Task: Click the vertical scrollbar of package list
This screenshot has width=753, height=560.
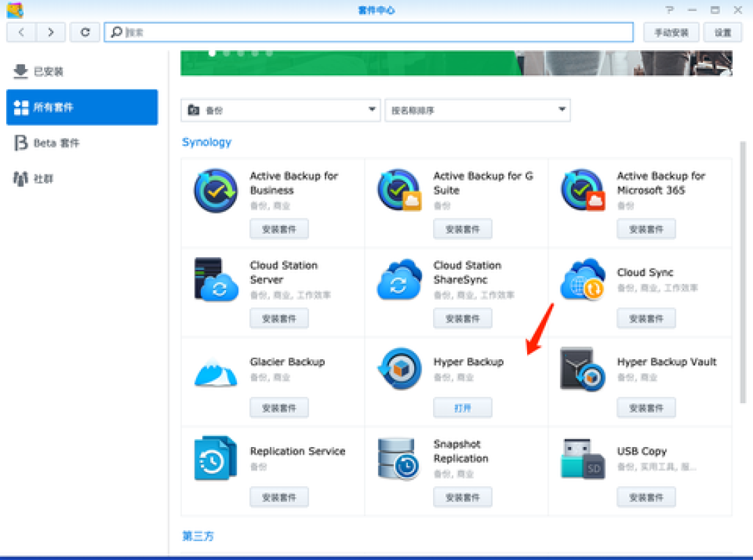Action: 743,272
